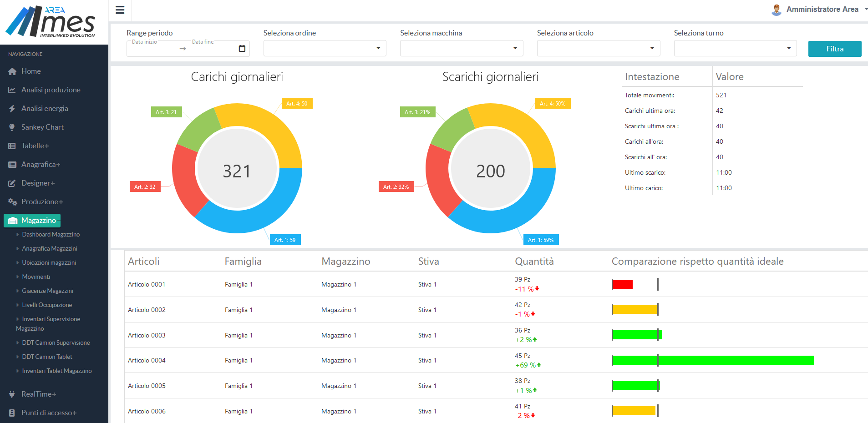Click the Produzione+ gears icon
This screenshot has height=423, width=868.
tap(12, 202)
